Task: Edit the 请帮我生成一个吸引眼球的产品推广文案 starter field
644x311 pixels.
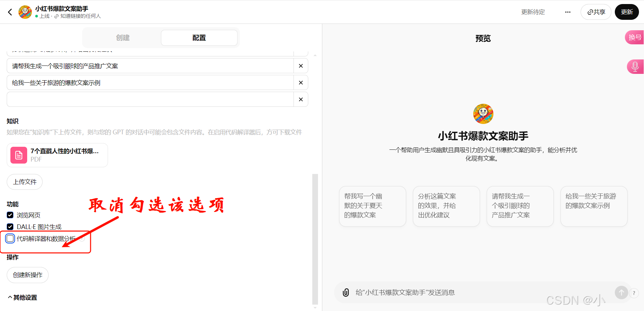Action: tap(150, 66)
